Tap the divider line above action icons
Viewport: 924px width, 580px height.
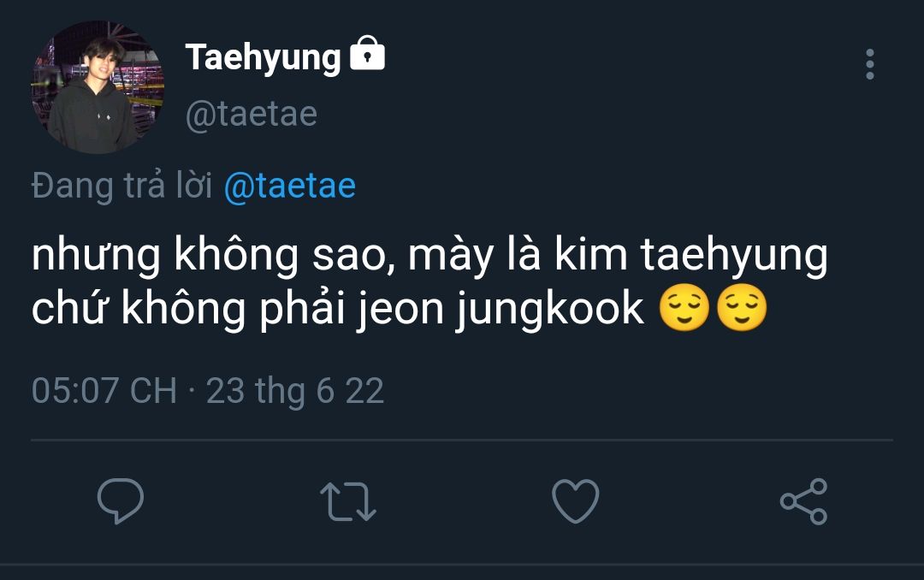coord(462,441)
